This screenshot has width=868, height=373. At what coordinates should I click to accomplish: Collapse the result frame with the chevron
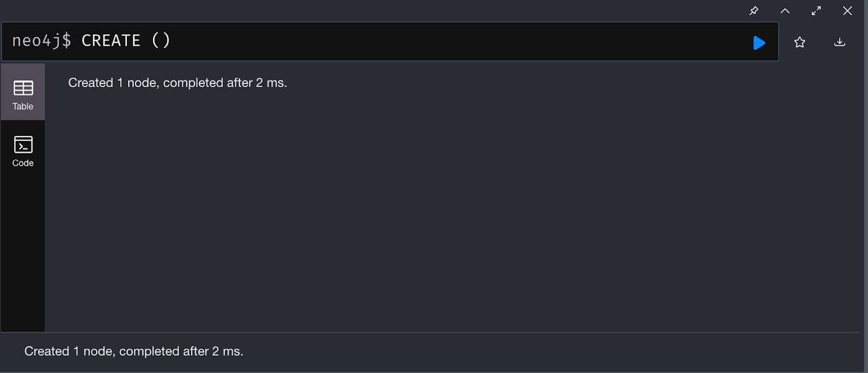point(785,11)
